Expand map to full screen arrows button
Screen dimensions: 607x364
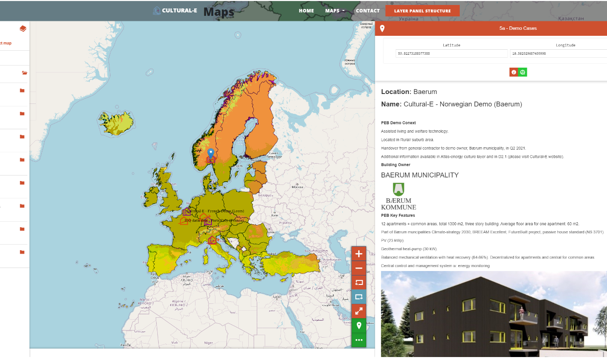pos(359,311)
